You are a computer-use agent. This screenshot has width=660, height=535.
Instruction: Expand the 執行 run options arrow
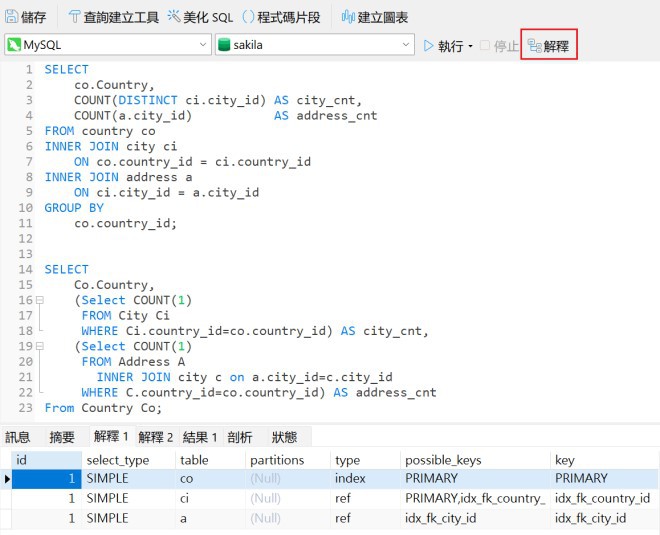470,47
